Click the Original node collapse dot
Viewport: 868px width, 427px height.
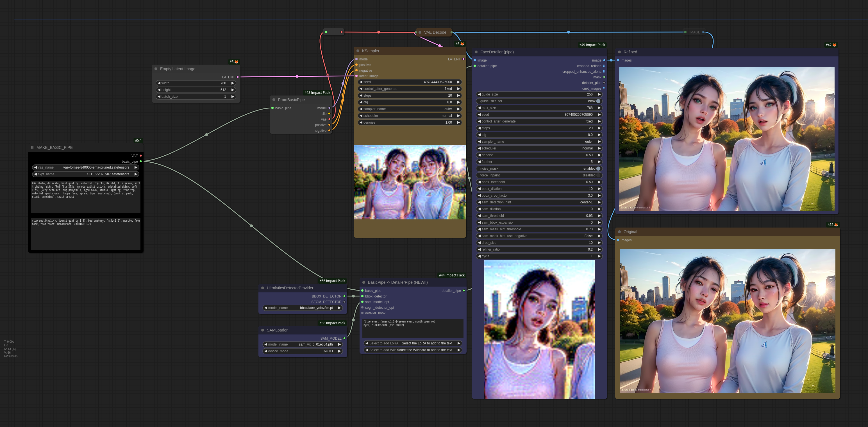point(619,231)
